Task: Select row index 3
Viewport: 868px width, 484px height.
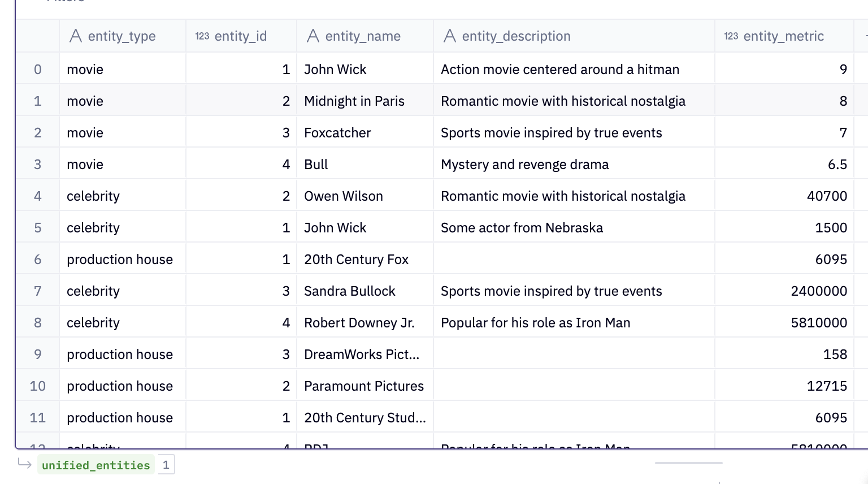Action: tap(38, 165)
